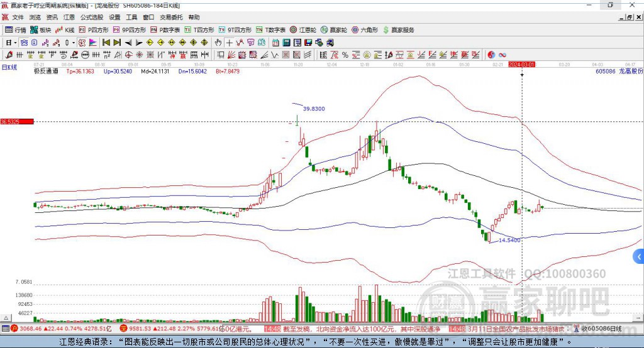The image size is (644, 348).
Task: Open the 江恩 menu
Action: click(69, 17)
